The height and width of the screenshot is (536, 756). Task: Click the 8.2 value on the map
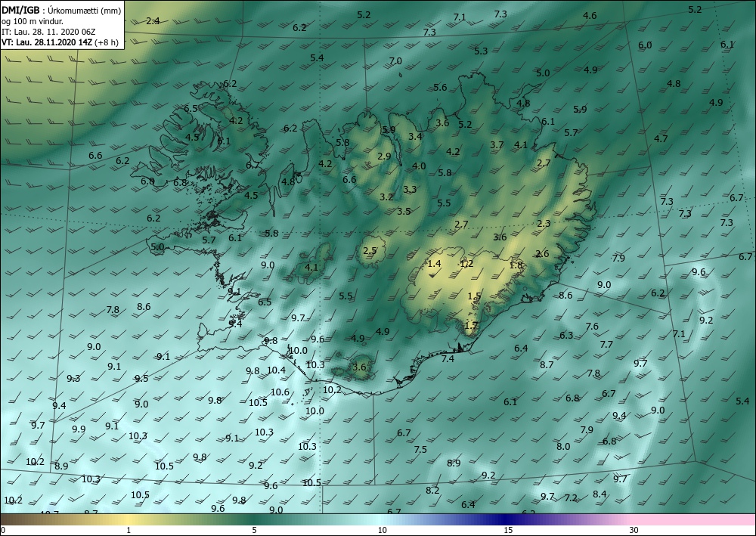click(432, 490)
